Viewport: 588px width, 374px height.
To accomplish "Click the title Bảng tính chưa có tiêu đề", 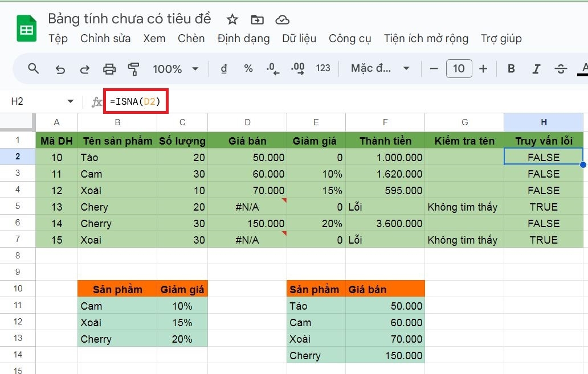I will pyautogui.click(x=129, y=19).
